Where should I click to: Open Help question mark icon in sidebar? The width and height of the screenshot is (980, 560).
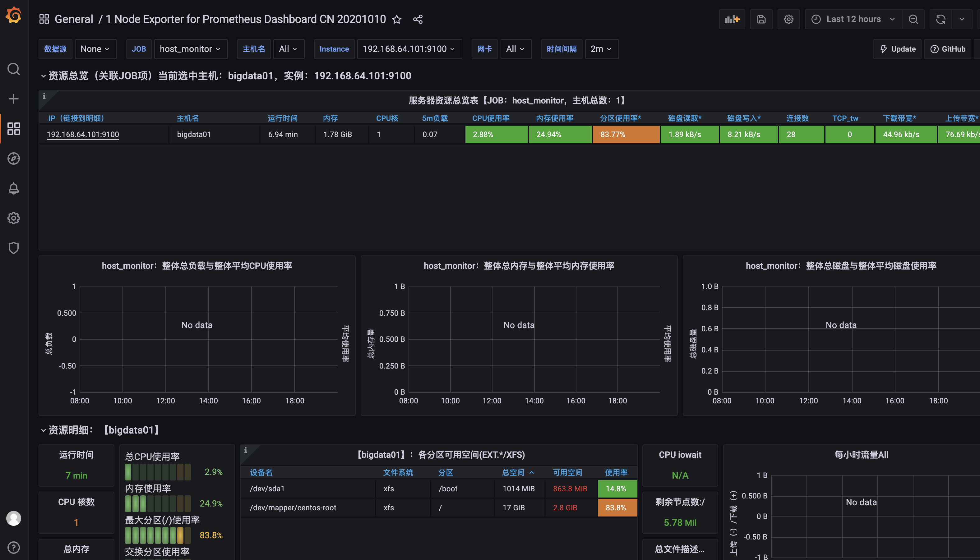coord(14,547)
